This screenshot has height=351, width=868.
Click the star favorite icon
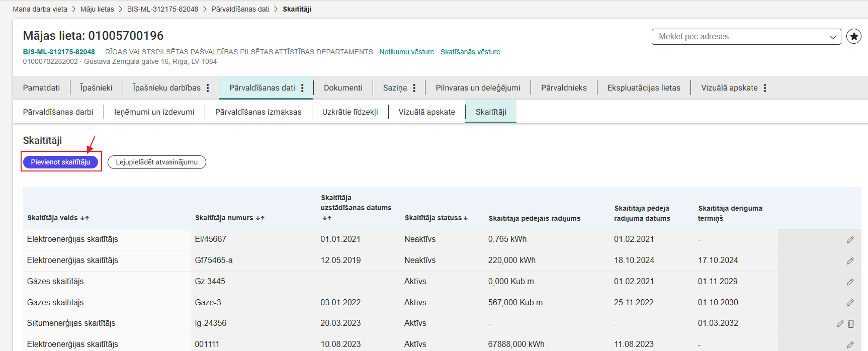pyautogui.click(x=853, y=37)
